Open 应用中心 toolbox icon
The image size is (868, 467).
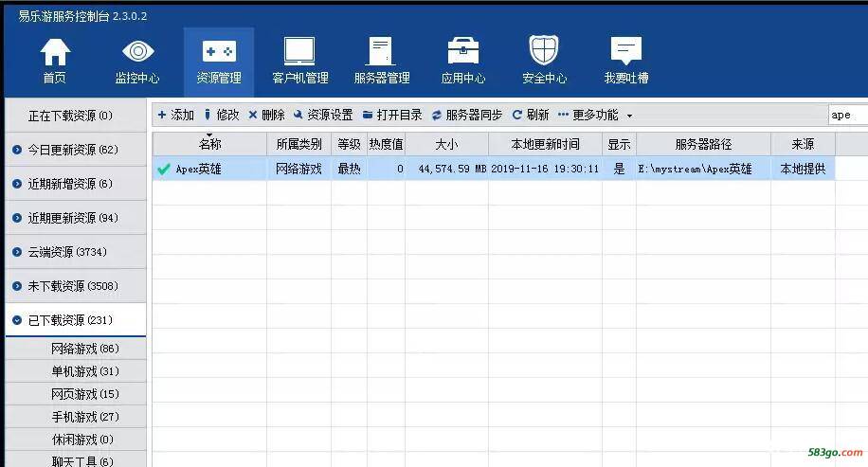click(463, 51)
